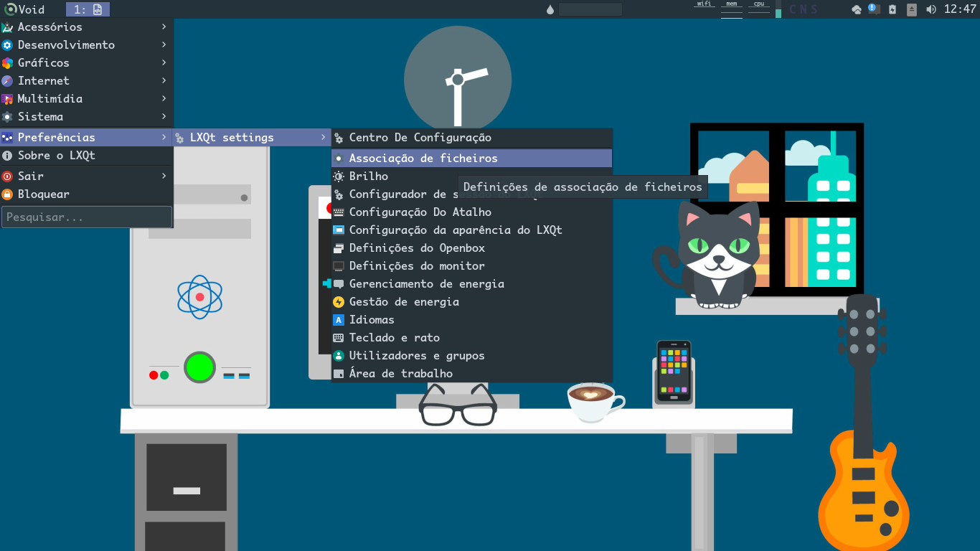Image resolution: width=980 pixels, height=551 pixels.
Task: Open Utilizadores e grupos user icon
Action: coord(339,356)
